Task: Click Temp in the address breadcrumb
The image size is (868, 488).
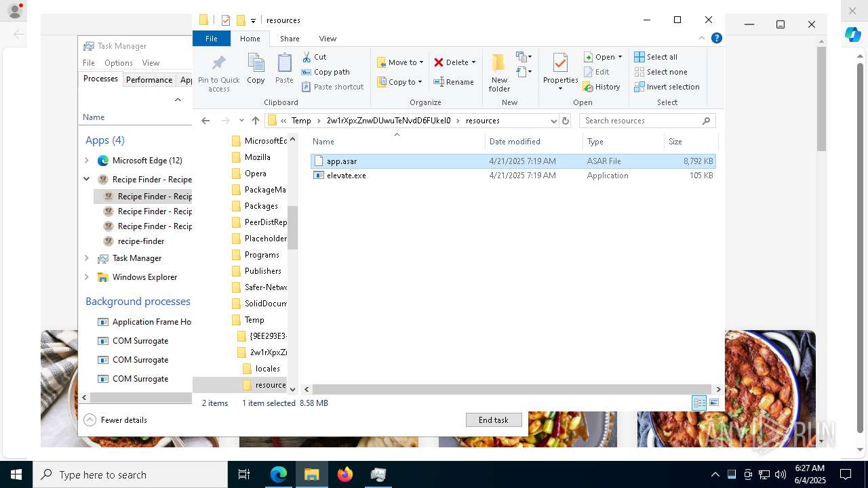Action: [301, 121]
